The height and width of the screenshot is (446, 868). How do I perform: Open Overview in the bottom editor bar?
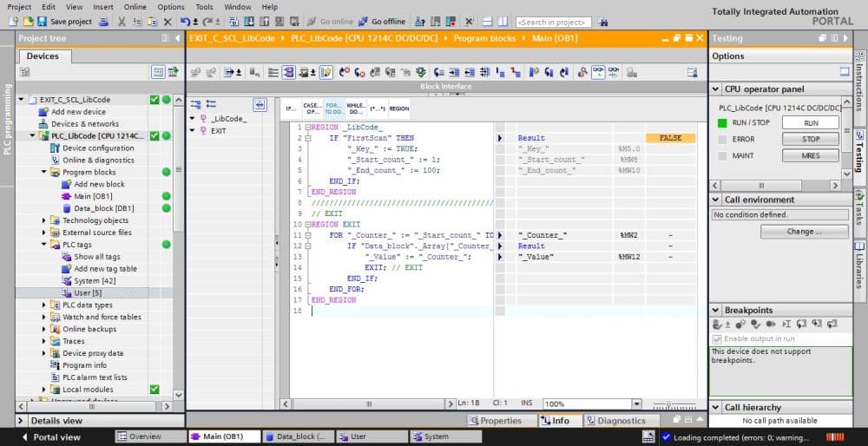click(151, 436)
